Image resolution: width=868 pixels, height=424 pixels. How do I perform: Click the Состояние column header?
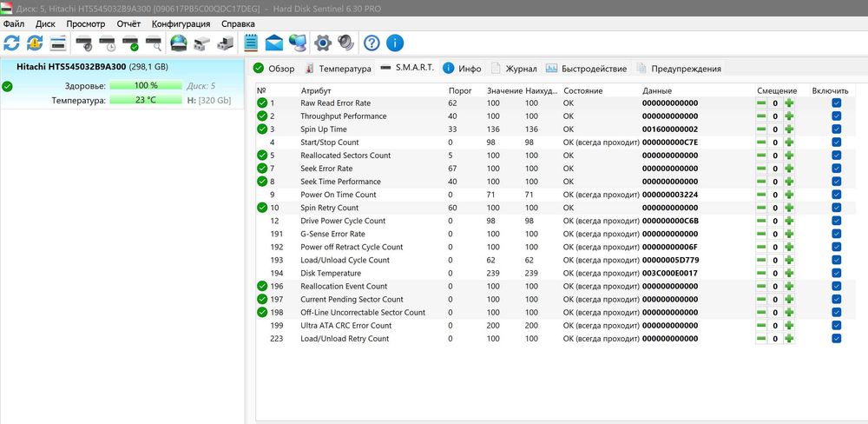(x=583, y=91)
